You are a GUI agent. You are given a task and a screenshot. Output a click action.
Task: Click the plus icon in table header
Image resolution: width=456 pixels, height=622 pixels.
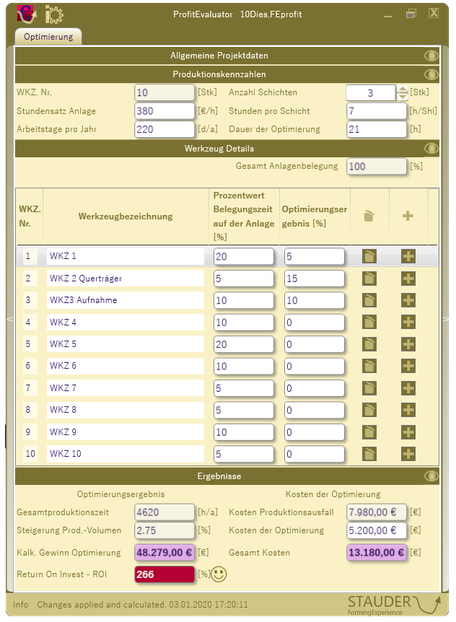pyautogui.click(x=408, y=216)
